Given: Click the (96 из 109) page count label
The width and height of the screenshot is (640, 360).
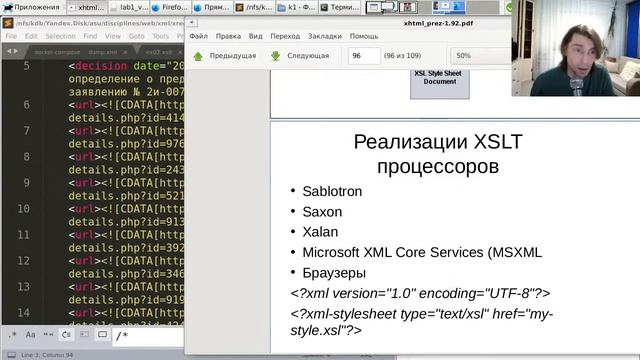Looking at the screenshot, I should (402, 56).
